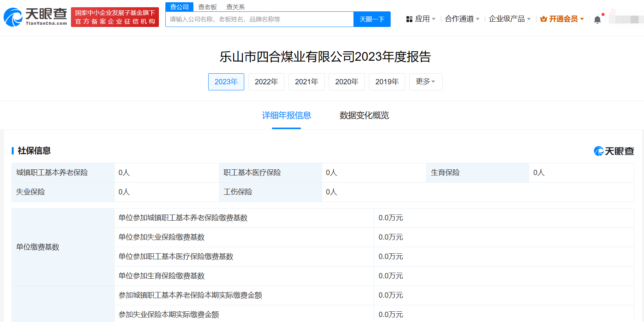
Task: Click the 生育保险 label cell
Action: point(478,173)
